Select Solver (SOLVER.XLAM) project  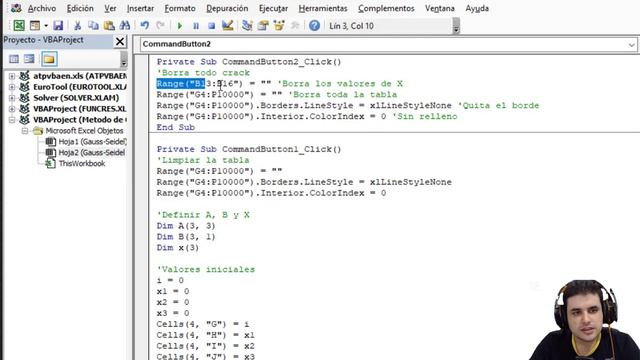coord(76,98)
